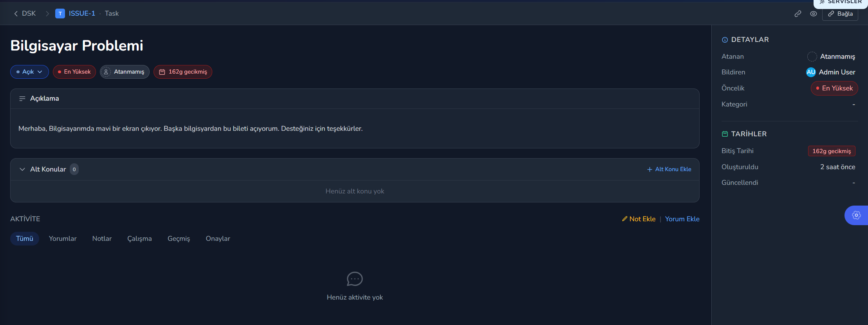
Task: Click the Alt Konular count badge
Action: click(x=74, y=169)
